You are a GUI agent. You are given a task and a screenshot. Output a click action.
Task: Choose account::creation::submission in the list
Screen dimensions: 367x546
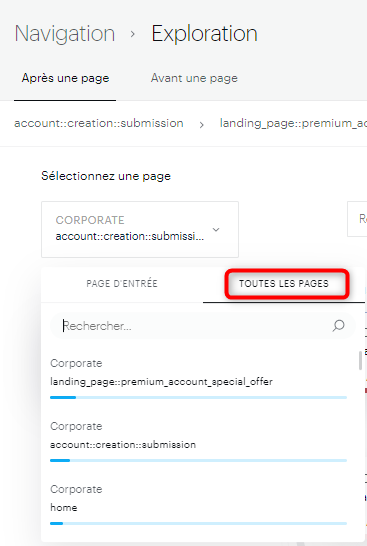click(198, 440)
